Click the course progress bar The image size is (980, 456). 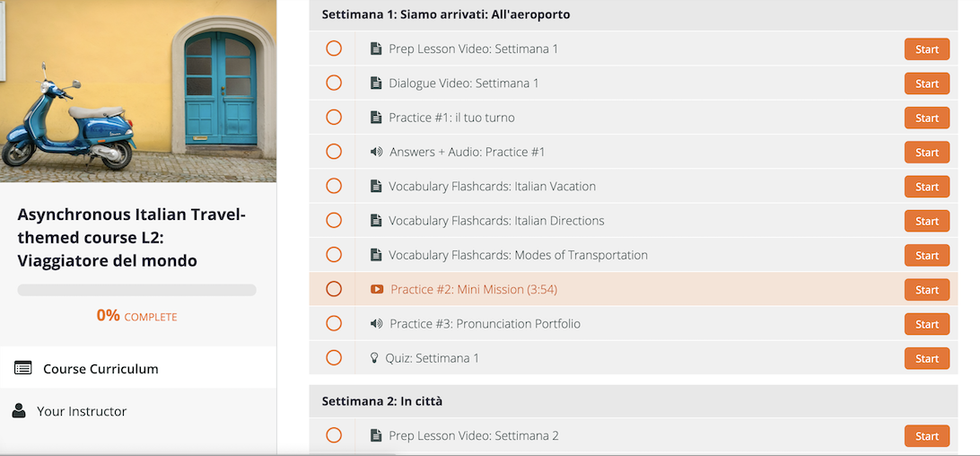point(137,290)
